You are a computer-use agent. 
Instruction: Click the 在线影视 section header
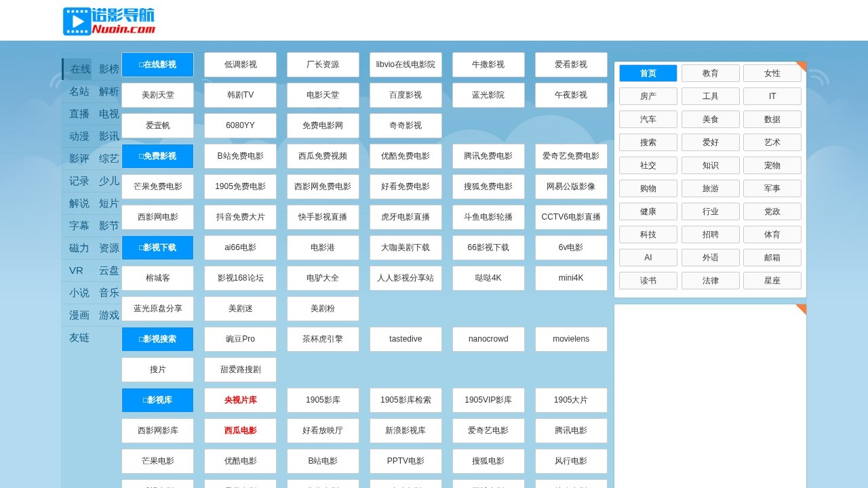(157, 65)
